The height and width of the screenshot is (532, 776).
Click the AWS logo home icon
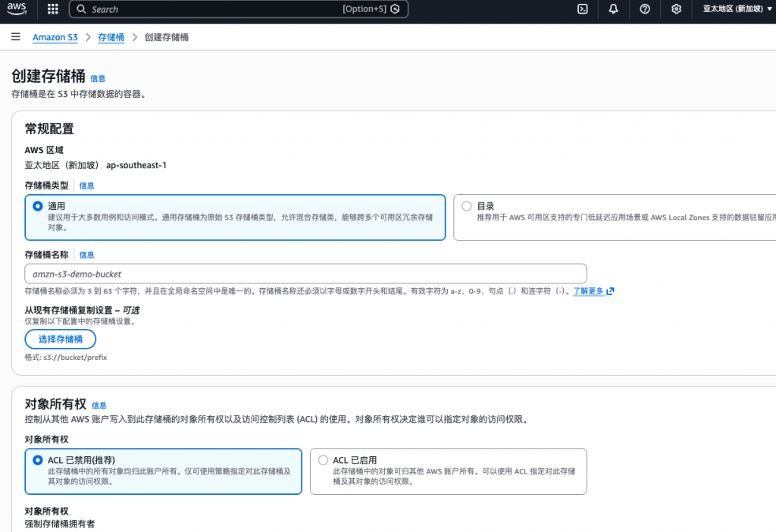(x=18, y=9)
